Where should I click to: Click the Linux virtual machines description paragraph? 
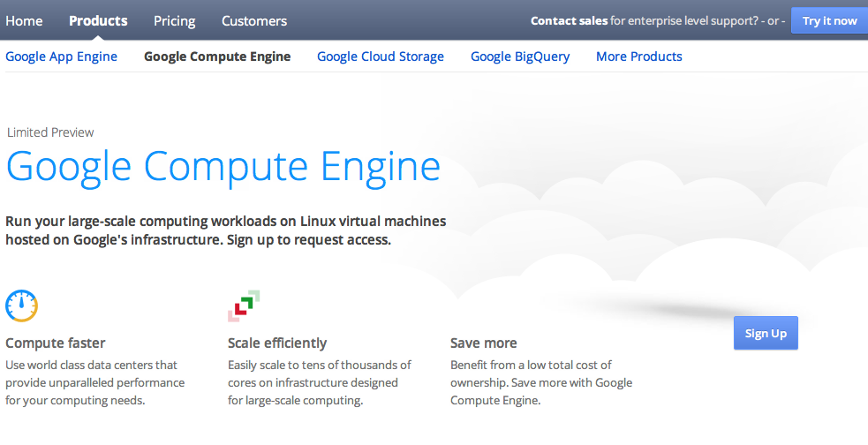coord(225,230)
